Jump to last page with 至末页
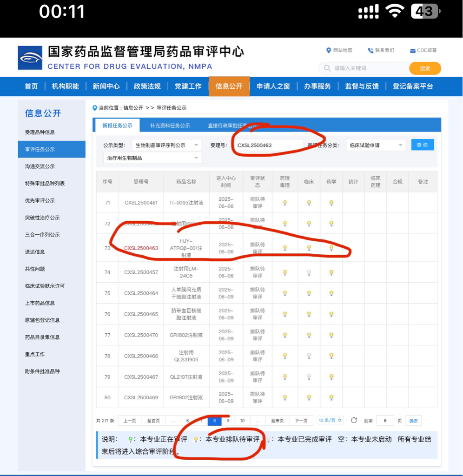Screen dimensions: 463x476 277,421
